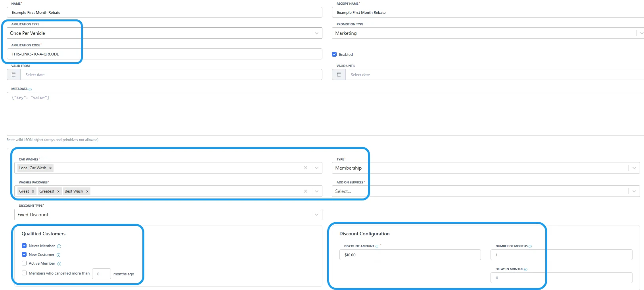The height and width of the screenshot is (290, 644).
Task: Expand the Car Washes dropdown arrow
Action: pos(316,168)
